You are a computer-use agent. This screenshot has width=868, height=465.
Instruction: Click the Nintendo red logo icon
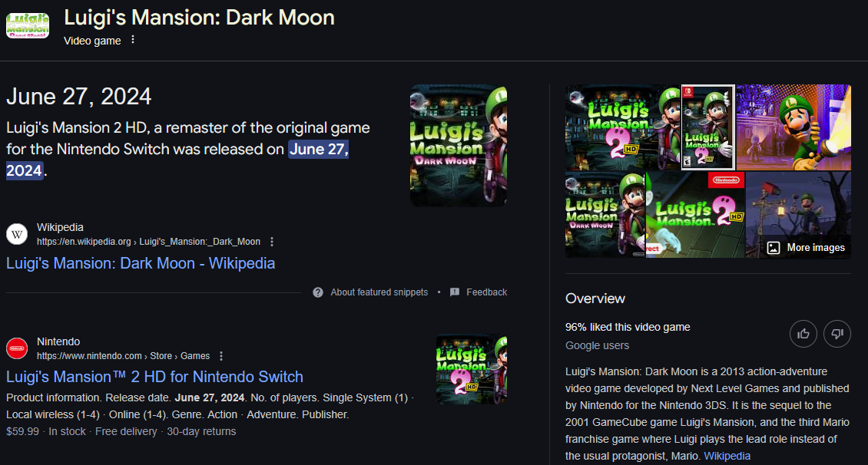pos(17,348)
